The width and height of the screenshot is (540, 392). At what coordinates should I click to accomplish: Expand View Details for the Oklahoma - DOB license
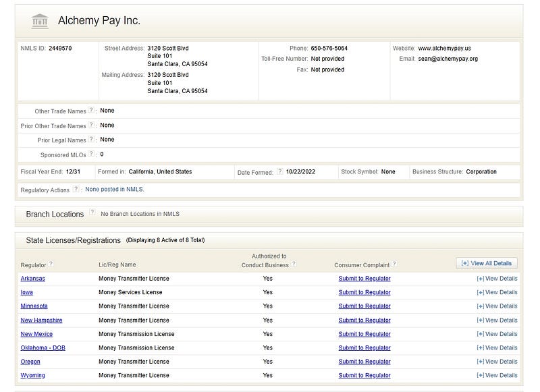pyautogui.click(x=497, y=347)
